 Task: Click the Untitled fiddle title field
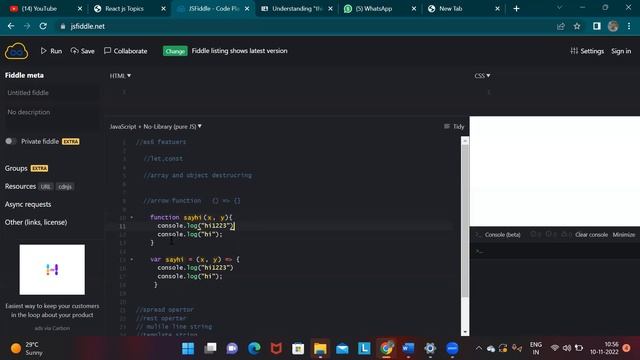click(x=51, y=93)
